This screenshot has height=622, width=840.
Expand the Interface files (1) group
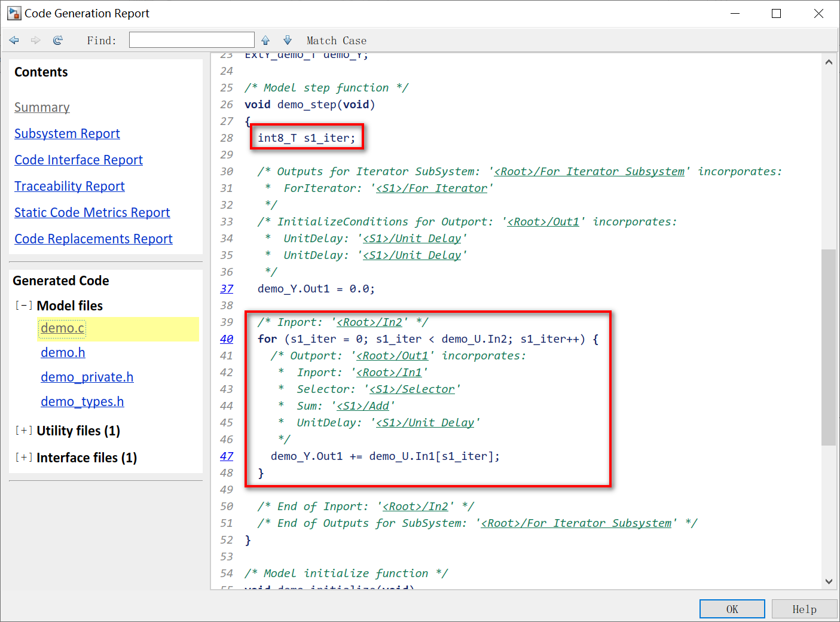tap(24, 458)
